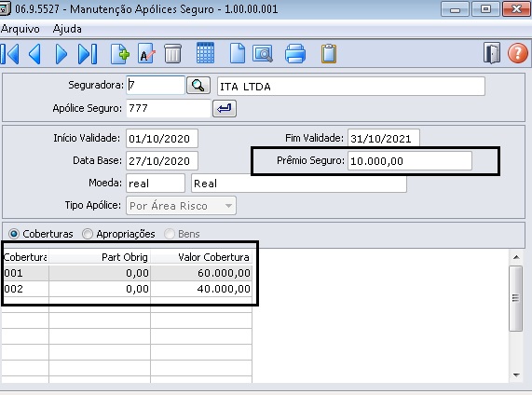The width and height of the screenshot is (532, 395).
Task: Click the confirm arrow next to Apólice Seguro
Action: point(225,109)
